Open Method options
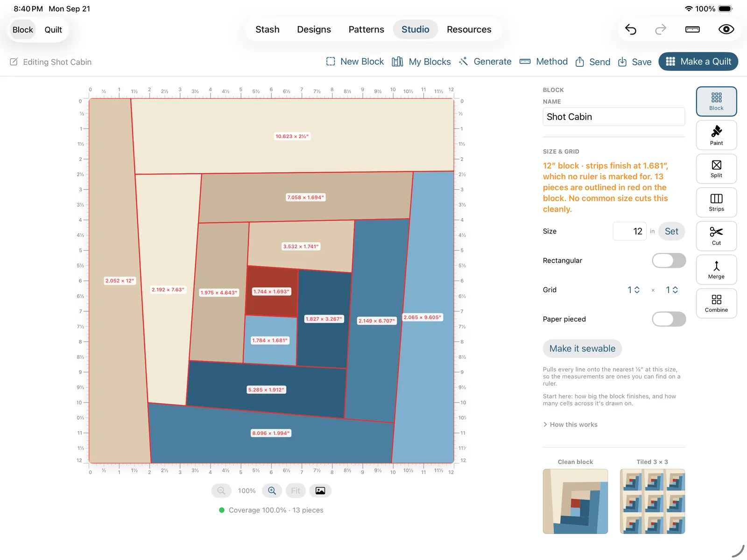The image size is (747, 560). point(544,62)
